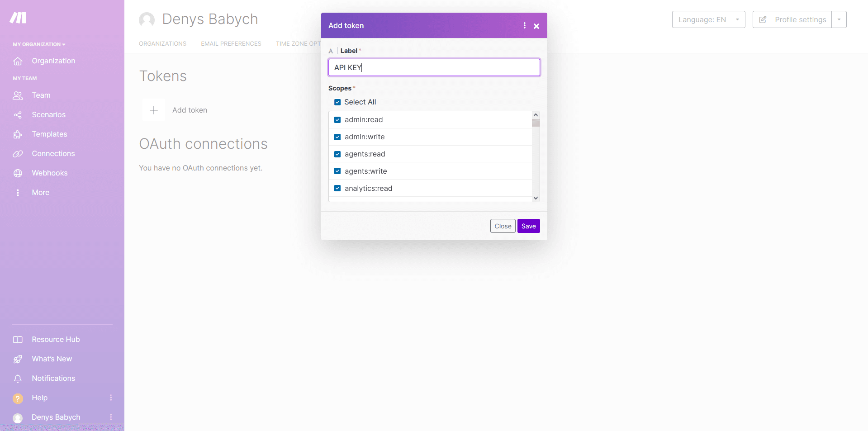Click the Notifications bell icon
Viewport: 868px width, 431px height.
[x=18, y=379]
